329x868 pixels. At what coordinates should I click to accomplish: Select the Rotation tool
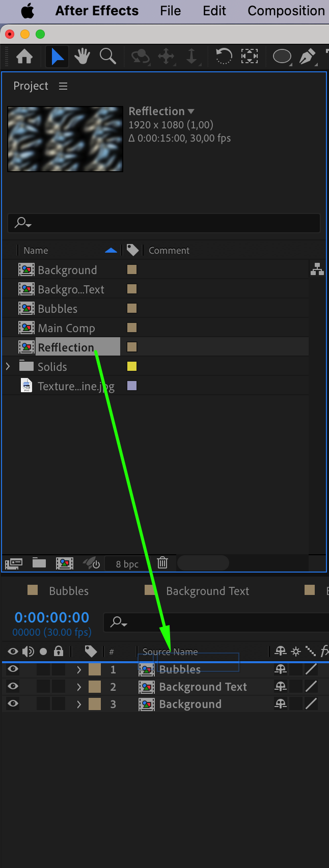[x=224, y=56]
